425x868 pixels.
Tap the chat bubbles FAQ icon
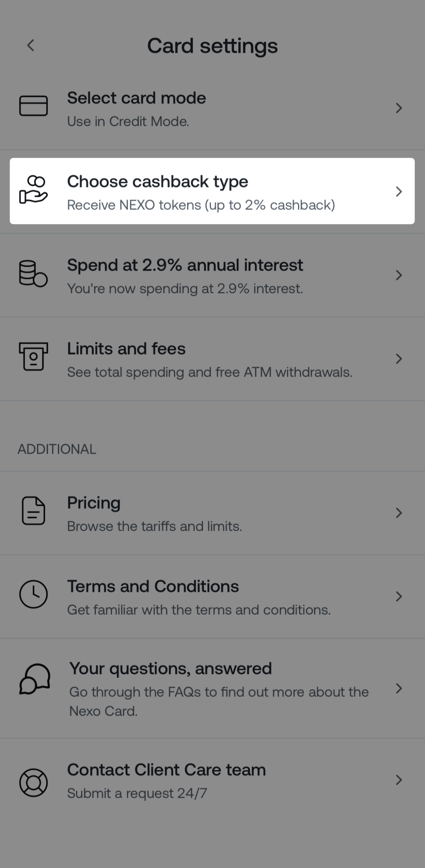point(34,679)
